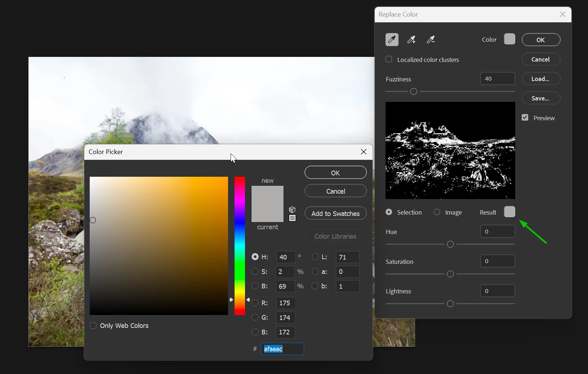Click the web-safe color square icon

pos(292,218)
